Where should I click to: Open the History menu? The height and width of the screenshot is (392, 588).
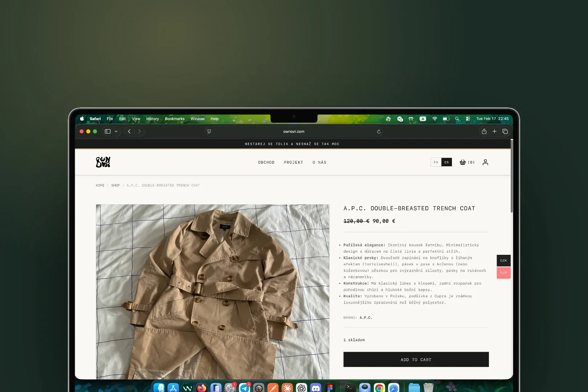[x=152, y=119]
